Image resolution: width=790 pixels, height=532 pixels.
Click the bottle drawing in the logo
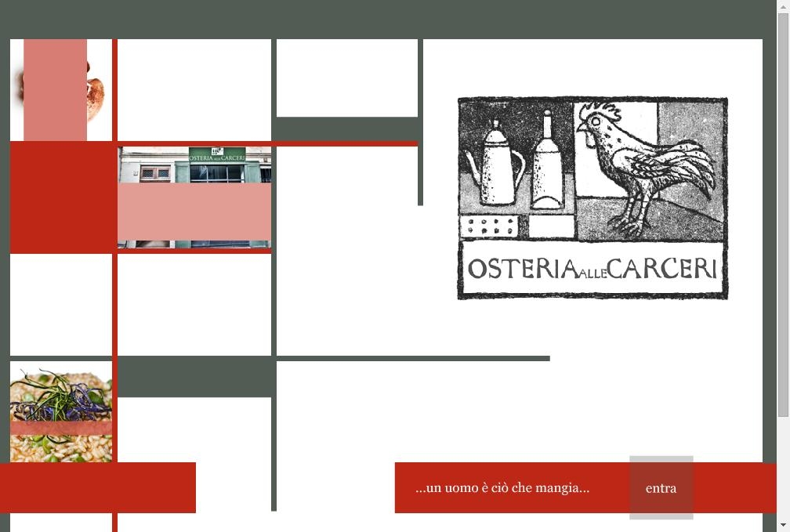pos(547,161)
